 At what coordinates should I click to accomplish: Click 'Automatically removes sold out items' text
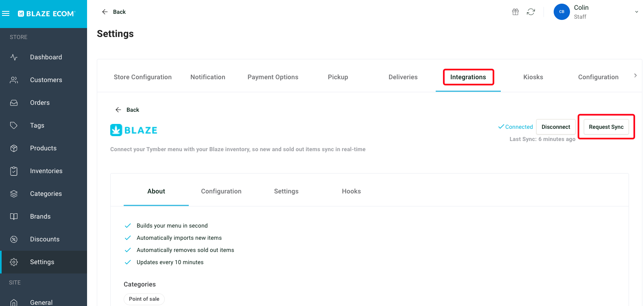click(x=186, y=250)
